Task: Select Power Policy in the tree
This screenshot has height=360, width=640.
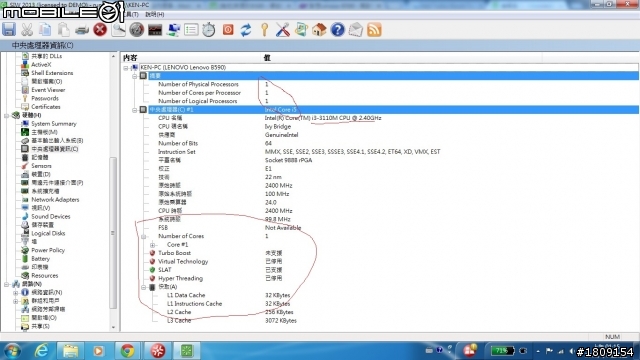Action: coord(48,250)
